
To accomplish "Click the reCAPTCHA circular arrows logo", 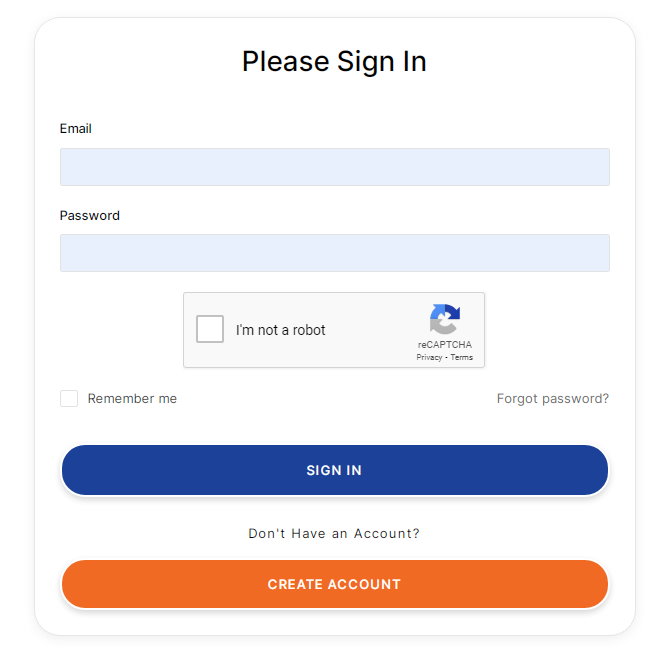I will (444, 319).
